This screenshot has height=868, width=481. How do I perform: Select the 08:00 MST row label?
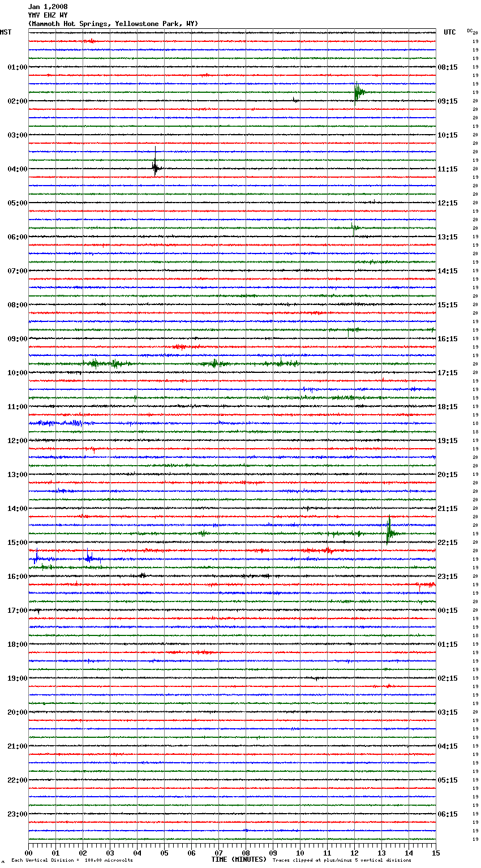click(18, 305)
